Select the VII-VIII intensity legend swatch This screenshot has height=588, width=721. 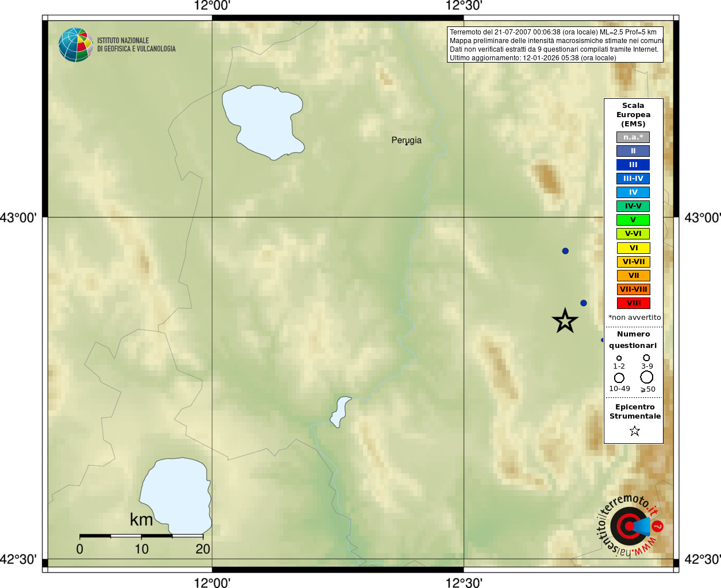tap(634, 289)
